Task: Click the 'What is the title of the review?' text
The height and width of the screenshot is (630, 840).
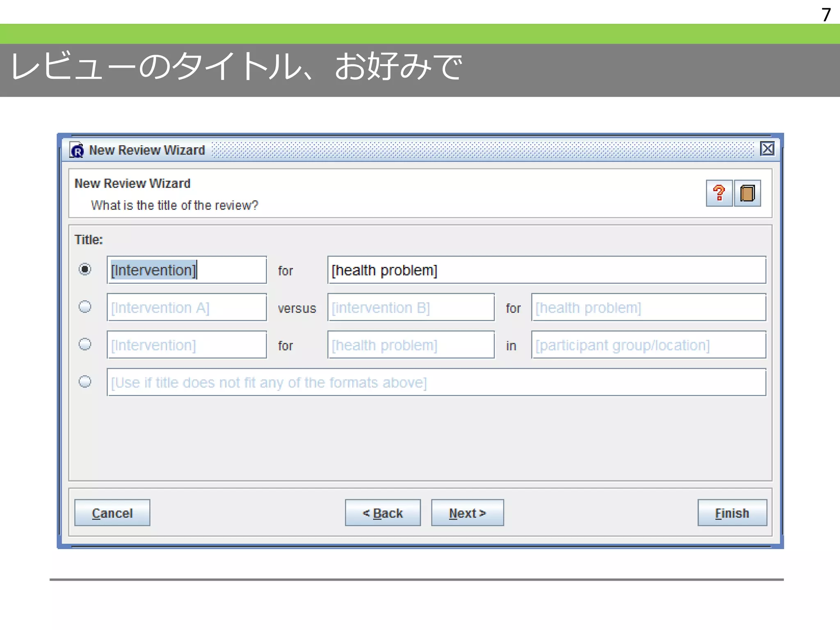Action: [175, 205]
